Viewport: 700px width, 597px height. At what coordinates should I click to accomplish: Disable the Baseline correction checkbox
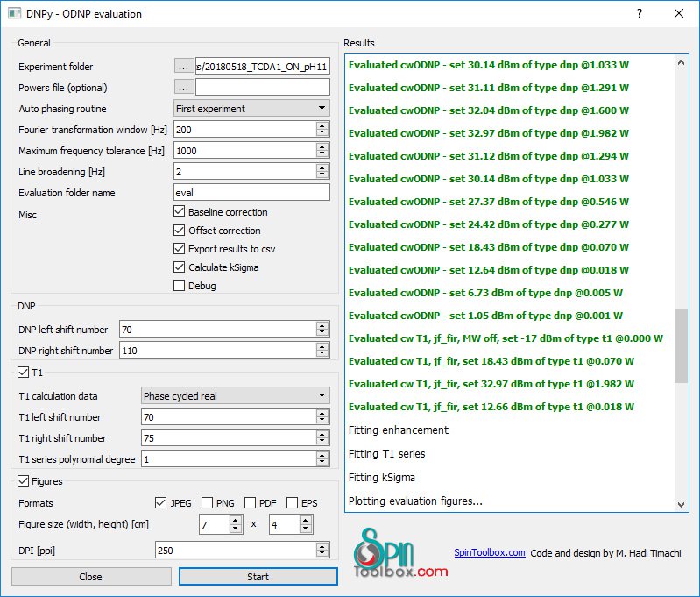point(180,212)
